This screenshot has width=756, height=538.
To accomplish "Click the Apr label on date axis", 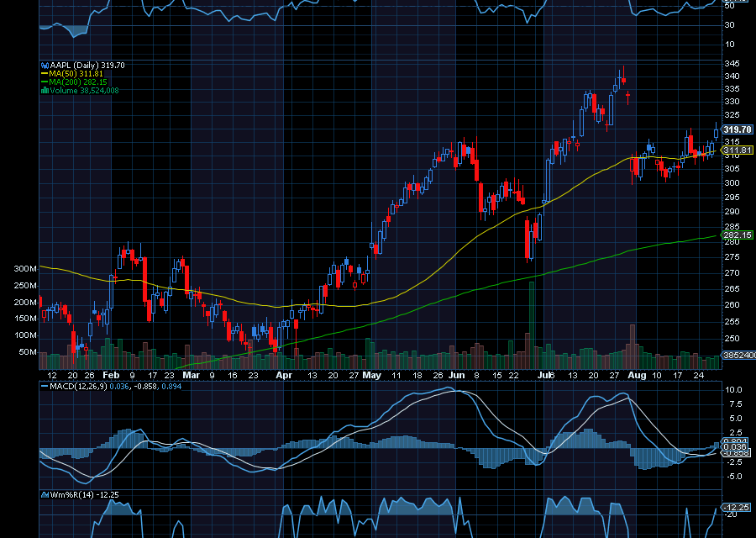I will pyautogui.click(x=284, y=375).
